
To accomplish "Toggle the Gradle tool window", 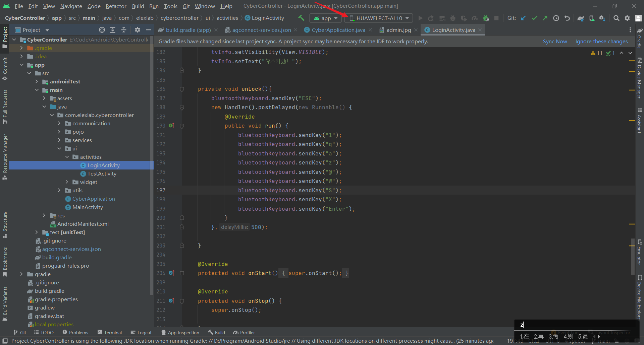I will [640, 38].
